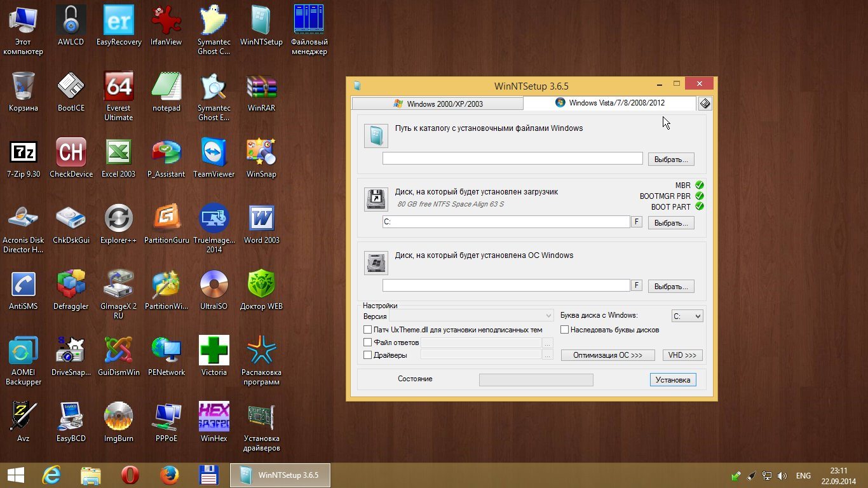Open the Windows drive letter dropdown
Screen dimensions: 868x488
pos(688,316)
